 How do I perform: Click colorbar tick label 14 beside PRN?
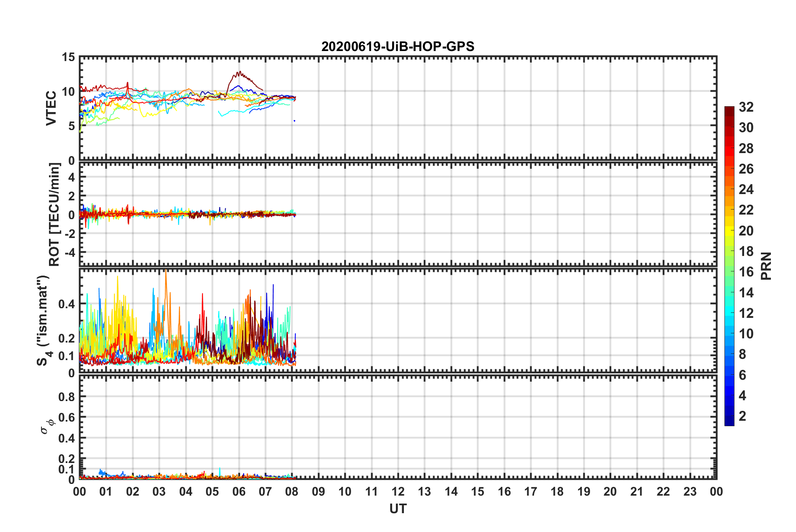746,292
